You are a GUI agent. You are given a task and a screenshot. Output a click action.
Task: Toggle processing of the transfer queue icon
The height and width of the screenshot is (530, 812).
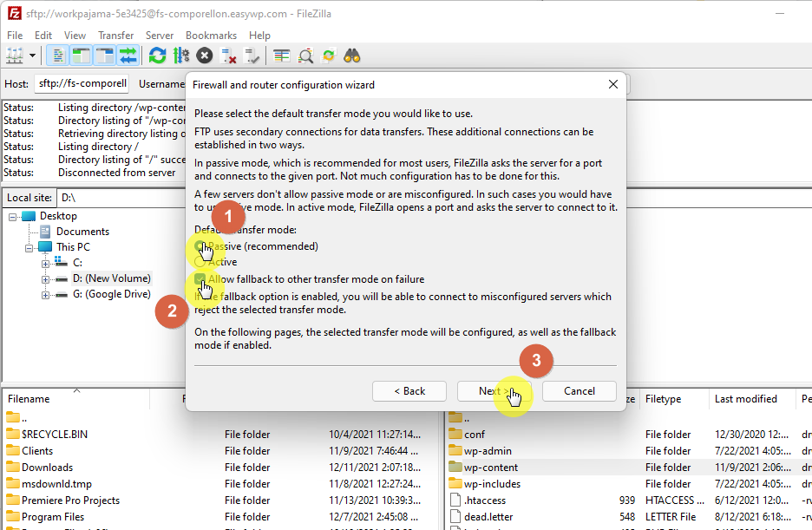click(181, 56)
